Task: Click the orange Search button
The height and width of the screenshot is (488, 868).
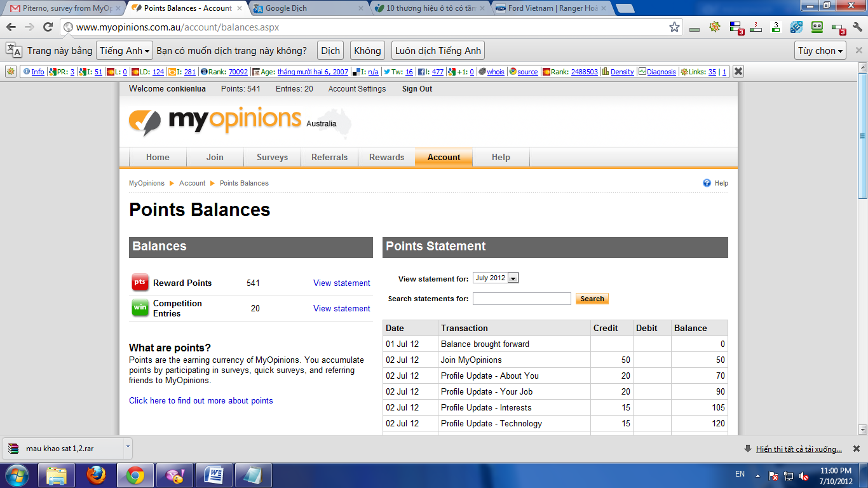Action: (592, 299)
